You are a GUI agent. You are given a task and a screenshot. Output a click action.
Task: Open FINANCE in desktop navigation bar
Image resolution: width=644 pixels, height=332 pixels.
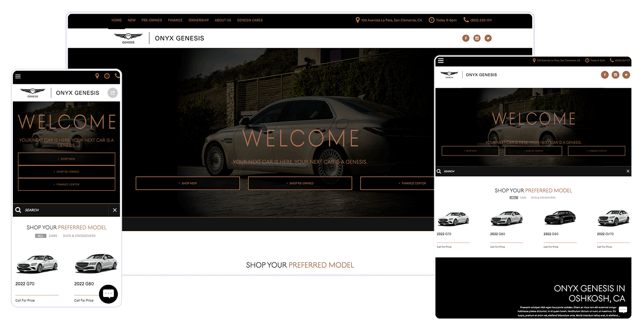[x=175, y=20]
